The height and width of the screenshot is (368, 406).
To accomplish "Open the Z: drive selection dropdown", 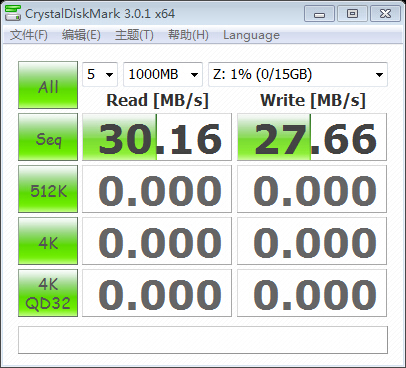I will click(x=298, y=74).
